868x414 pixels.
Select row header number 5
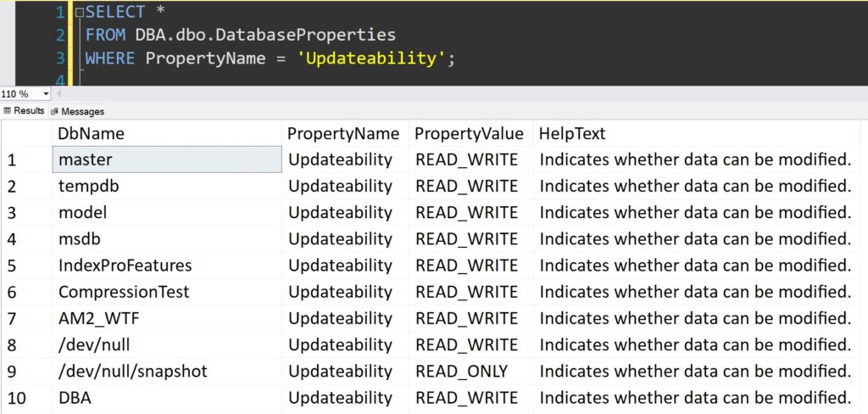click(x=26, y=266)
